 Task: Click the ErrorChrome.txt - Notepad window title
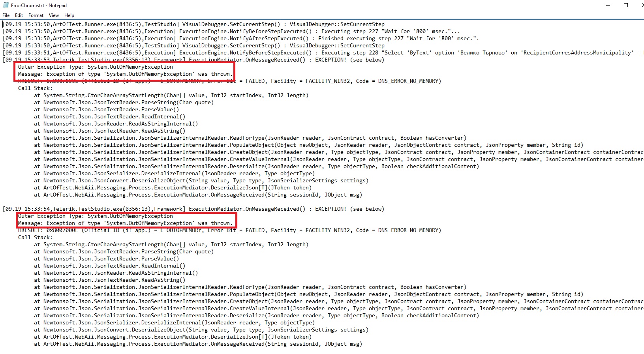[39, 6]
